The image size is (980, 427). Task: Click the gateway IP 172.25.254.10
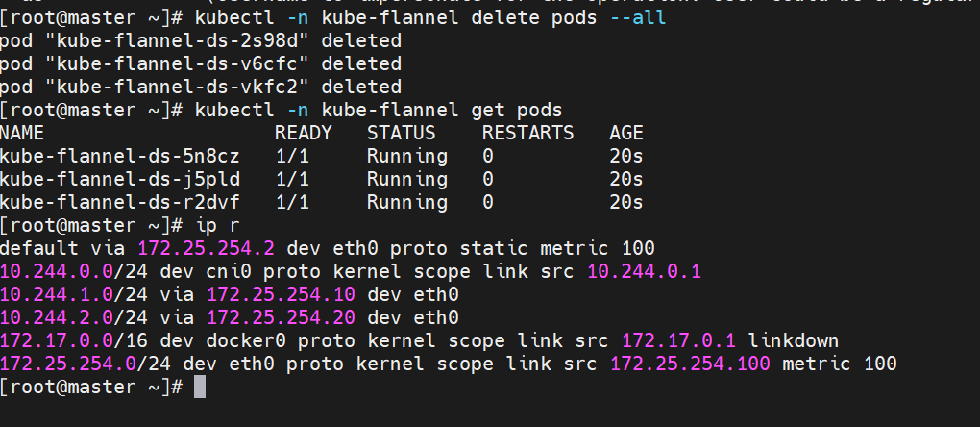point(282,295)
